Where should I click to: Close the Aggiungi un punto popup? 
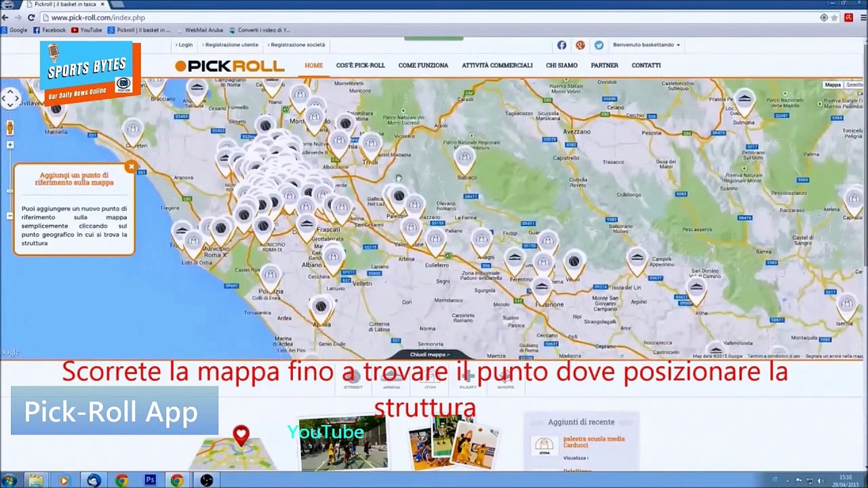(131, 167)
